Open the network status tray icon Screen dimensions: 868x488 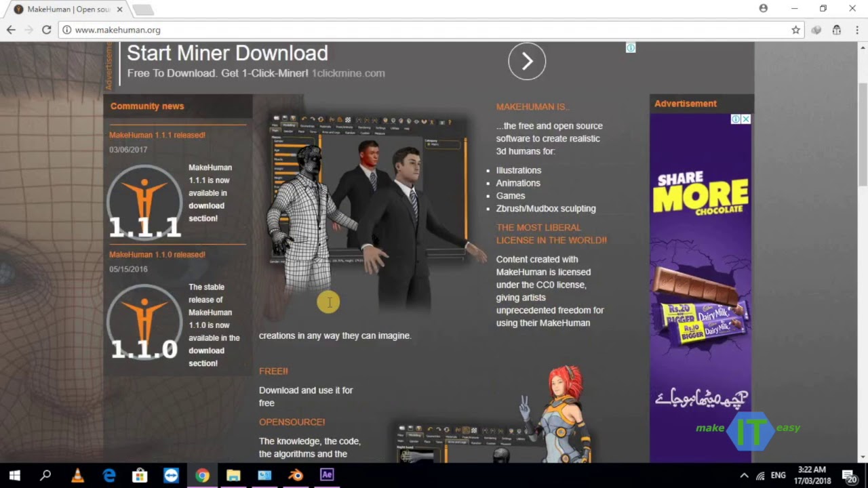(x=761, y=475)
